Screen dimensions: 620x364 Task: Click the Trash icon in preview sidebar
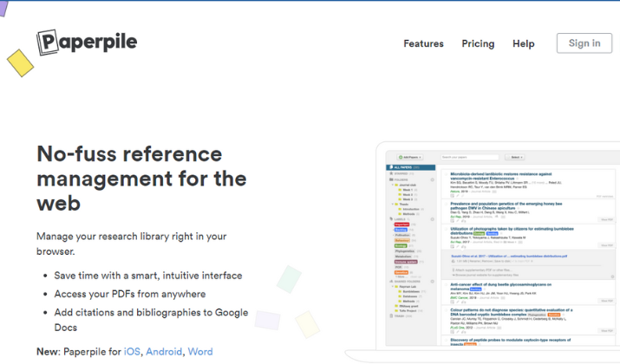[391, 315]
